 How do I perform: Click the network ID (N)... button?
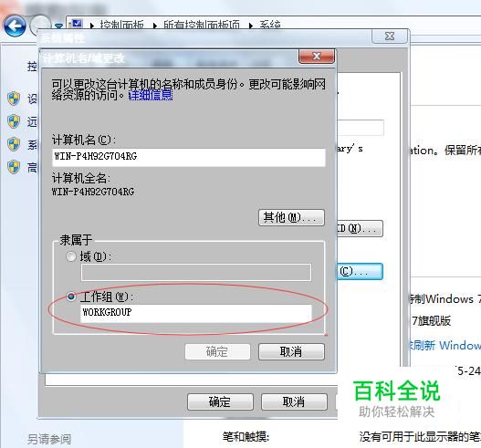pos(360,228)
